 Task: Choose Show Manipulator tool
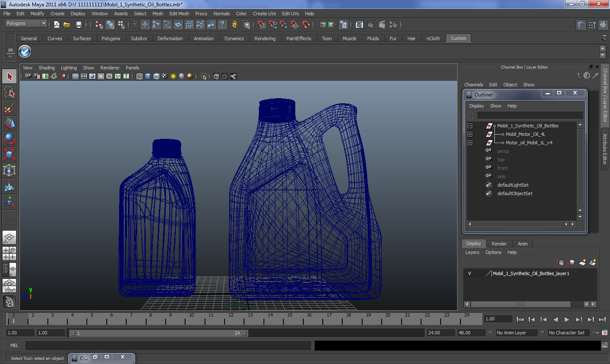point(9,201)
